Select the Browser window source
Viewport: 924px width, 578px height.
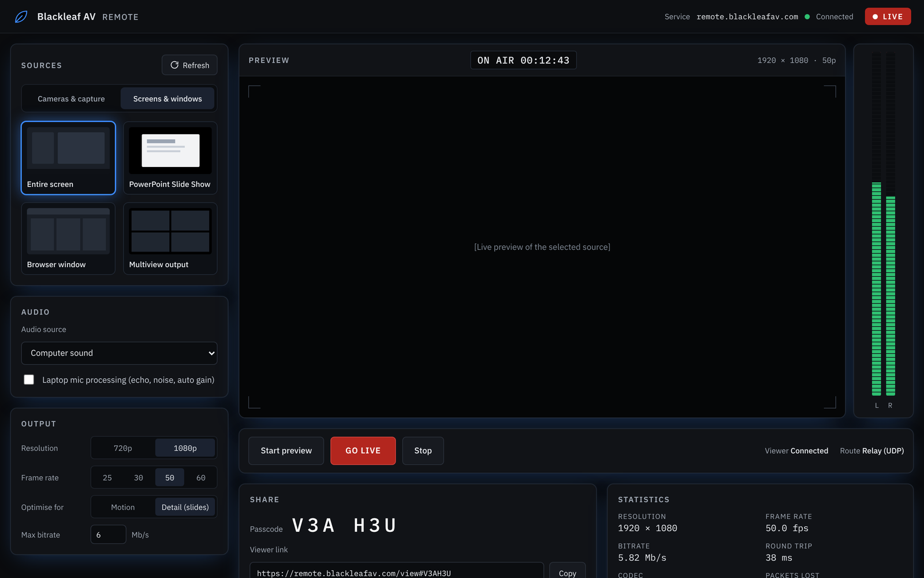pos(68,238)
